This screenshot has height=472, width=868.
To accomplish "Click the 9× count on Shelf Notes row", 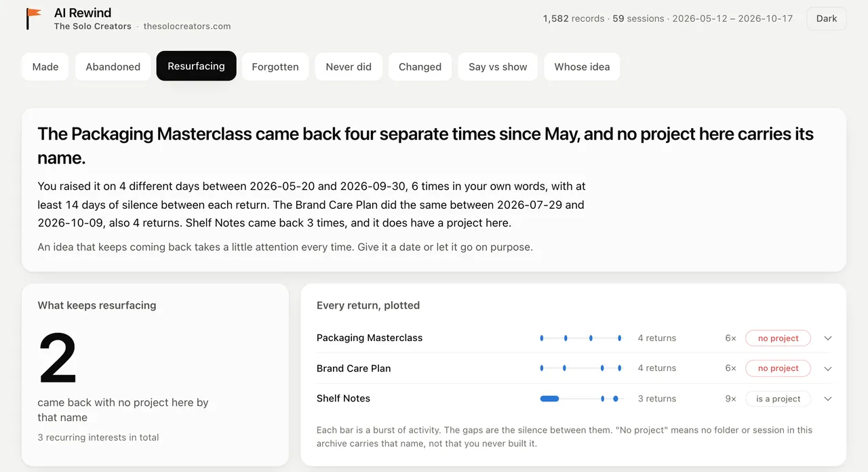I will pos(730,399).
